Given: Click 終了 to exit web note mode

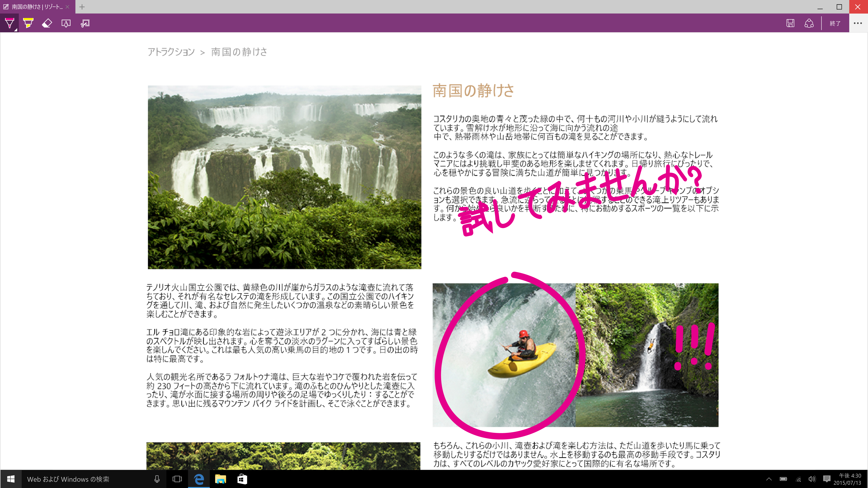Looking at the screenshot, I should [835, 23].
